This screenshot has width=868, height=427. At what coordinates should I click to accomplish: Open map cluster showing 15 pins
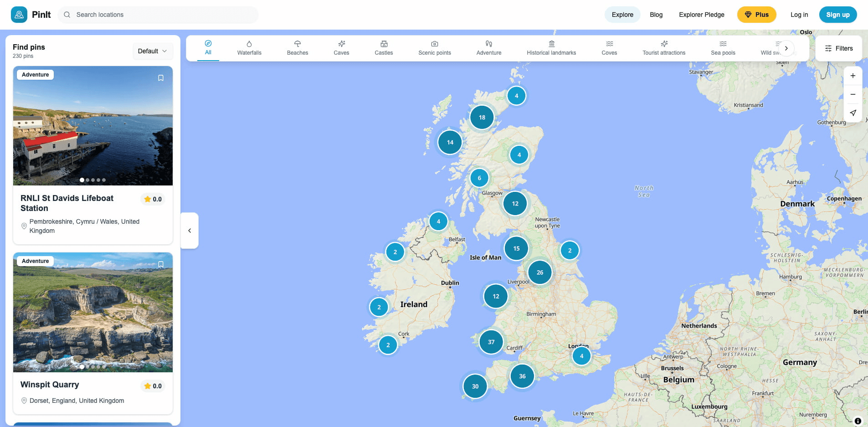click(516, 248)
